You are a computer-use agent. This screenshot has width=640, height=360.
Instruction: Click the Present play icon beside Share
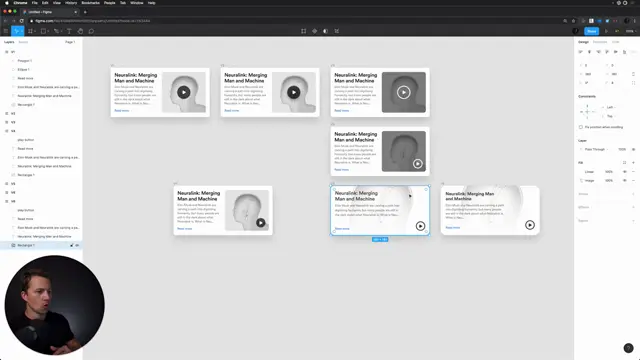click(x=606, y=31)
